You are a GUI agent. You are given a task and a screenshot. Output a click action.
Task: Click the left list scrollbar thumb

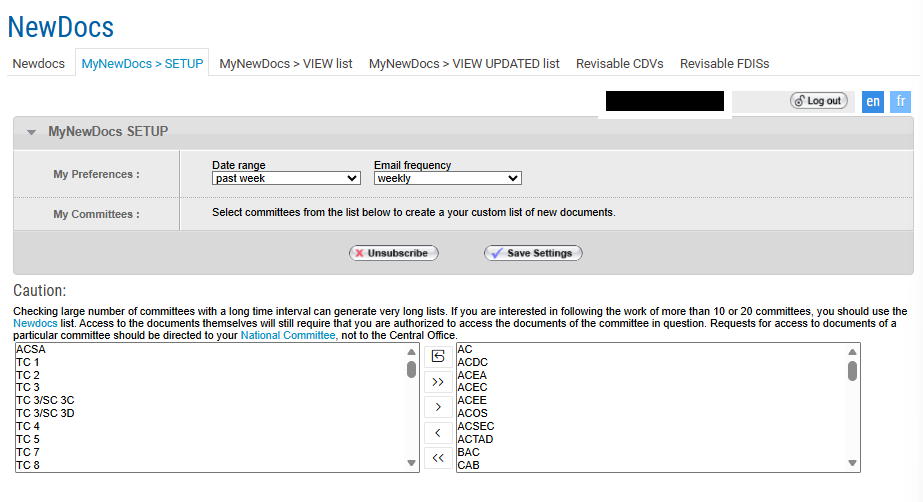tap(411, 370)
